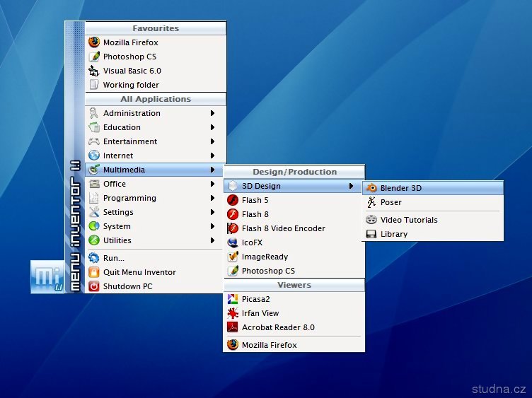Select Video Tutorials from the submenu
532x398 pixels.
409,220
